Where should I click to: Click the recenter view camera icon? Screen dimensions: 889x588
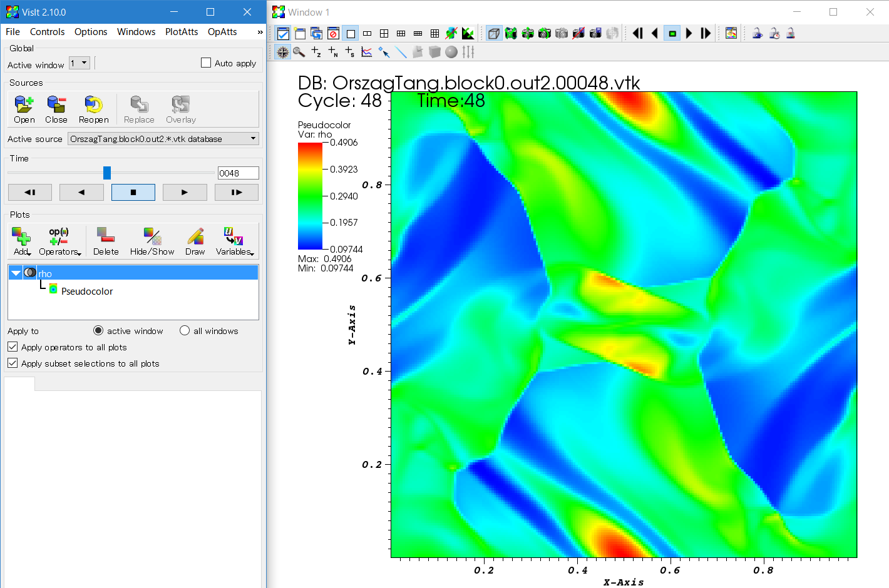(528, 33)
